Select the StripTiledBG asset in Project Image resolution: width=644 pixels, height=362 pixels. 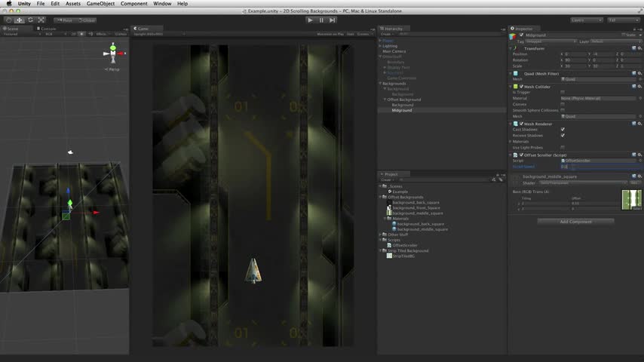[403, 256]
